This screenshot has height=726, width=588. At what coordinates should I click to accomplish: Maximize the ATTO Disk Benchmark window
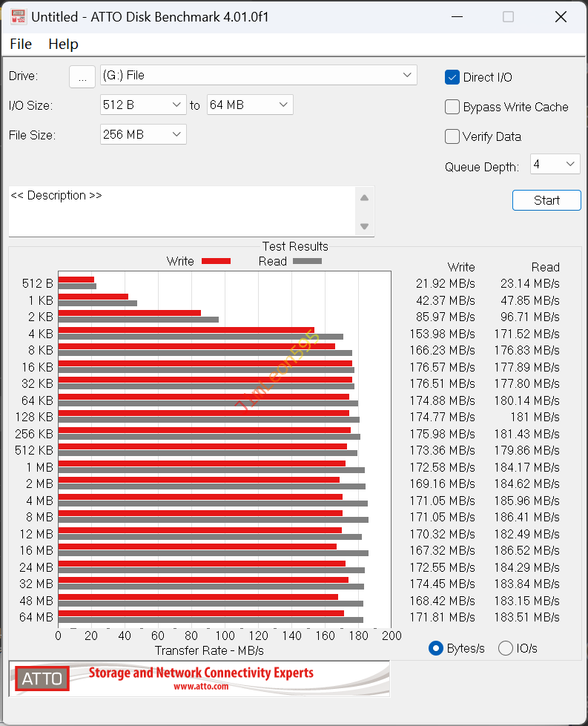click(508, 17)
